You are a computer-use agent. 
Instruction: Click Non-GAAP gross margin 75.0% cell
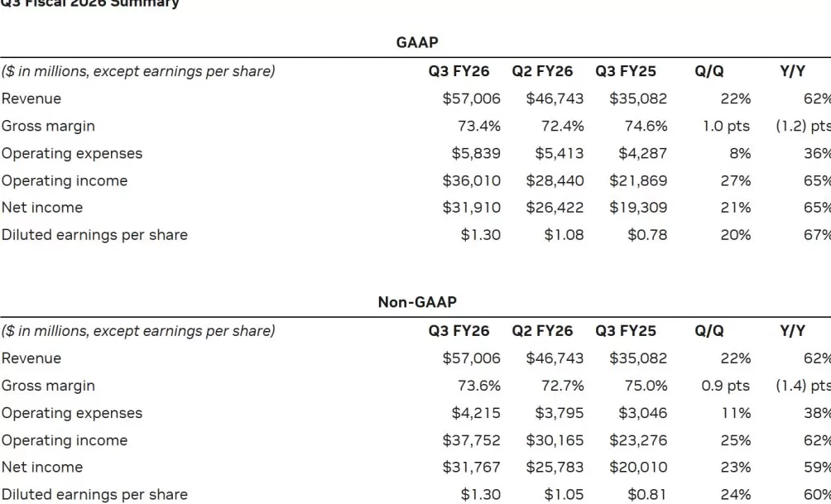pos(647,386)
